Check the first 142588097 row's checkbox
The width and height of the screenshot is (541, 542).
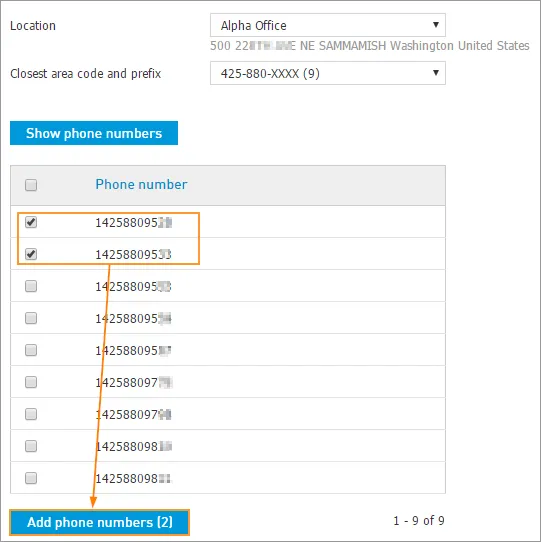click(x=31, y=382)
